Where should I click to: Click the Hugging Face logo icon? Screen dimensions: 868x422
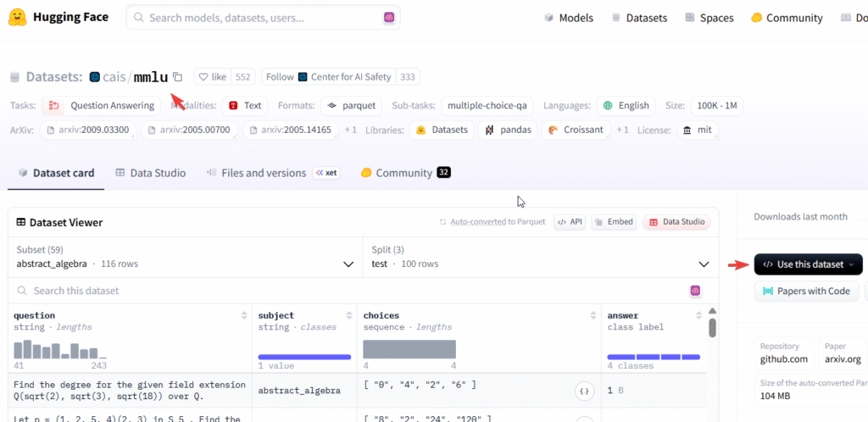coord(18,17)
